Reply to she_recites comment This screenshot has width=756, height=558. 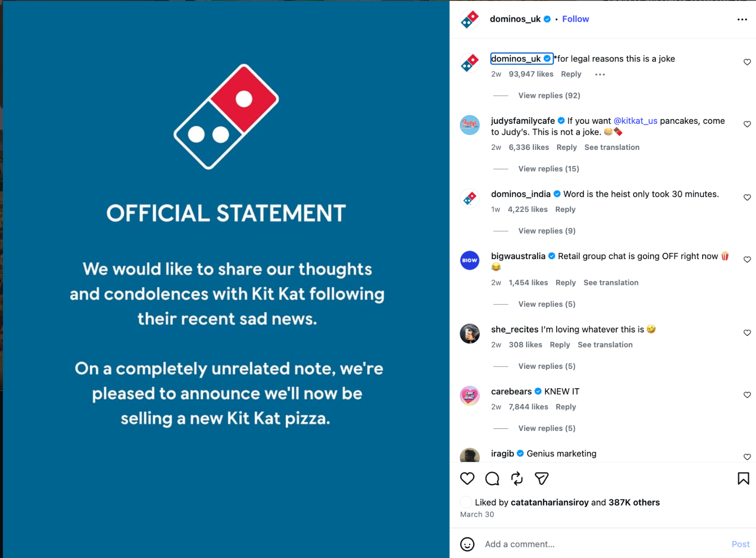[x=560, y=345]
